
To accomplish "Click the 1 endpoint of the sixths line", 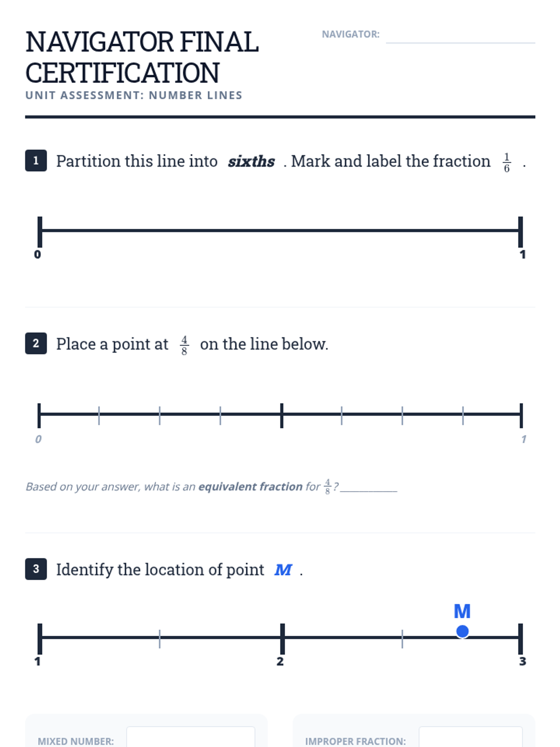I will [520, 231].
